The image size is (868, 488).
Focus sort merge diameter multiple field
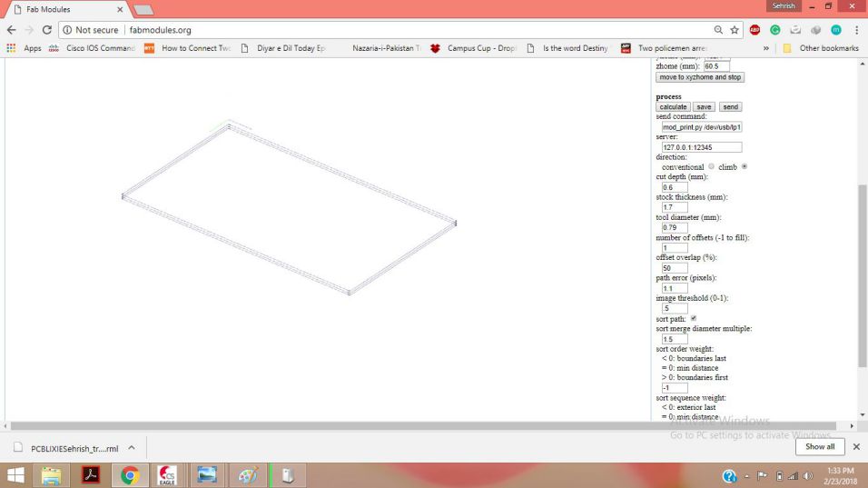coord(675,339)
